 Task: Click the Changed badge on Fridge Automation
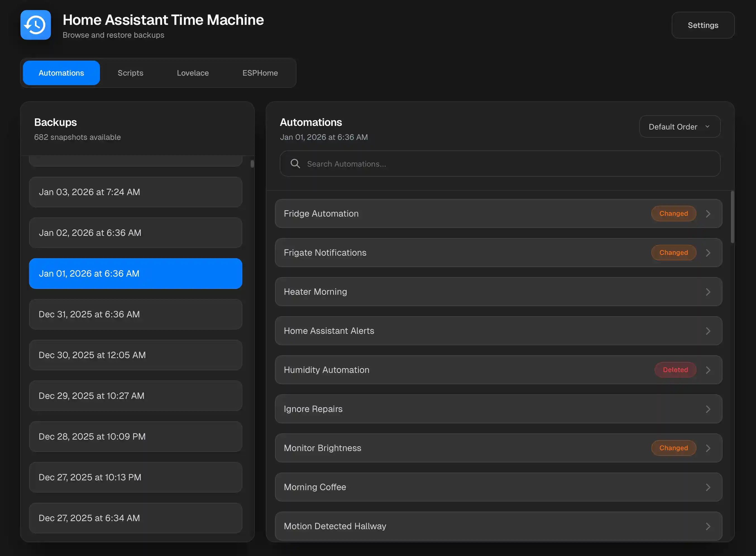pos(673,213)
